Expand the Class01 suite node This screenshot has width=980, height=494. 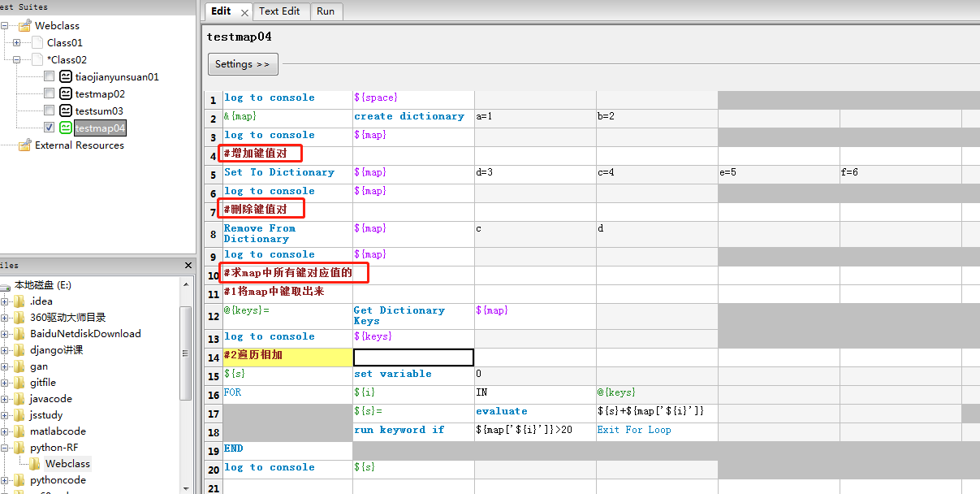click(16, 42)
